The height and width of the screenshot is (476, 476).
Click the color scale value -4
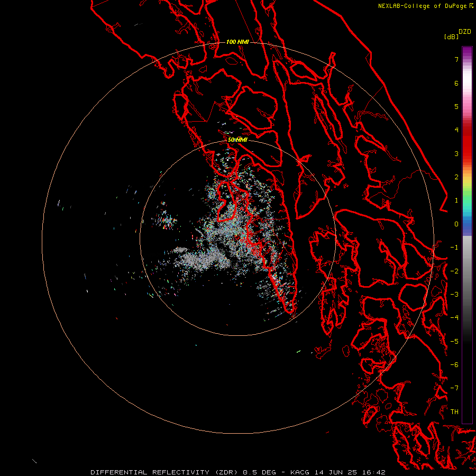454,318
